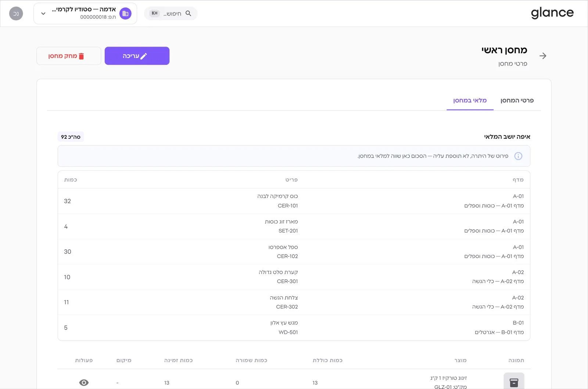588x389 pixels.
Task: Expand the company selector chevron
Action: [43, 14]
